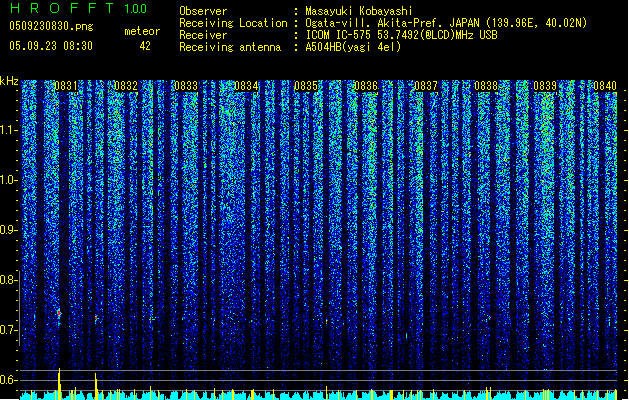Click the 0.7 kHz axis label

coord(8,330)
